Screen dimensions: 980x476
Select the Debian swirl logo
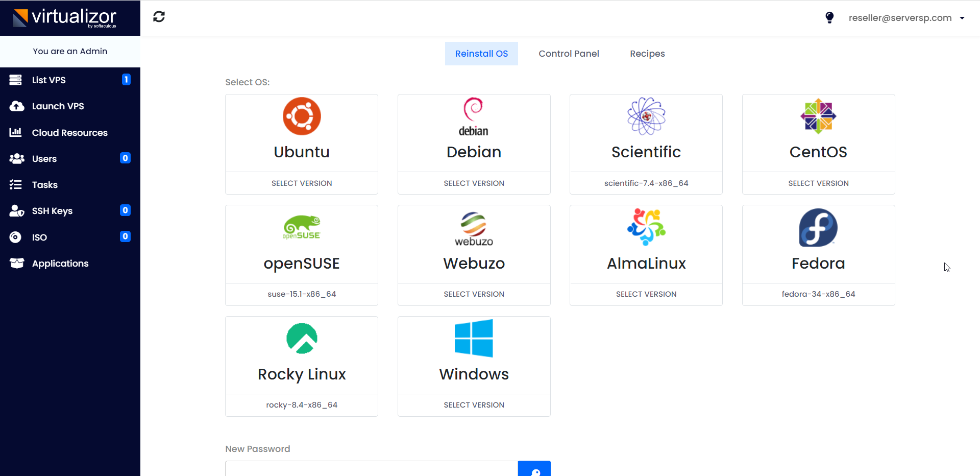pyautogui.click(x=474, y=116)
